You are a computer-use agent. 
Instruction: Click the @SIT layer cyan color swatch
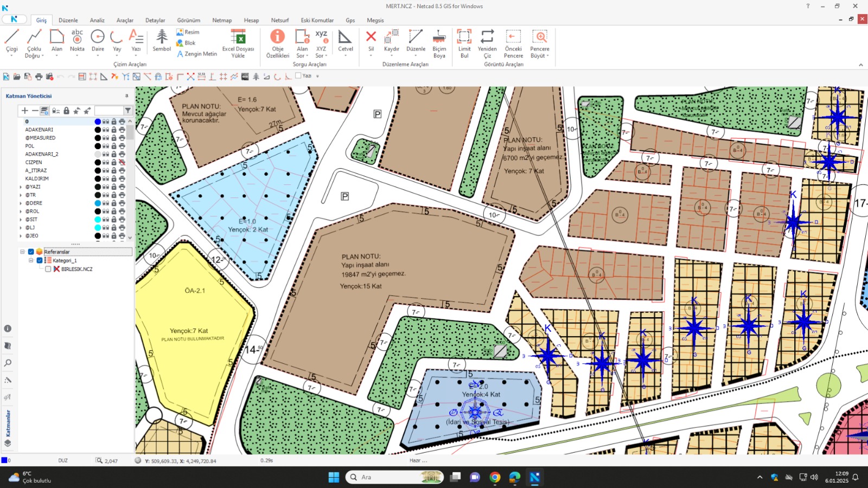98,220
